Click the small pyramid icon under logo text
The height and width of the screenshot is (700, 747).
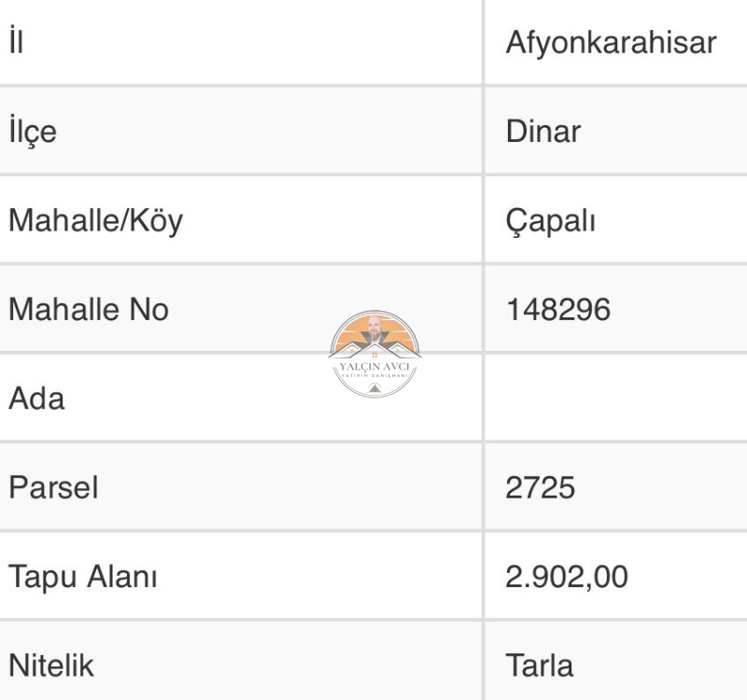click(374, 387)
